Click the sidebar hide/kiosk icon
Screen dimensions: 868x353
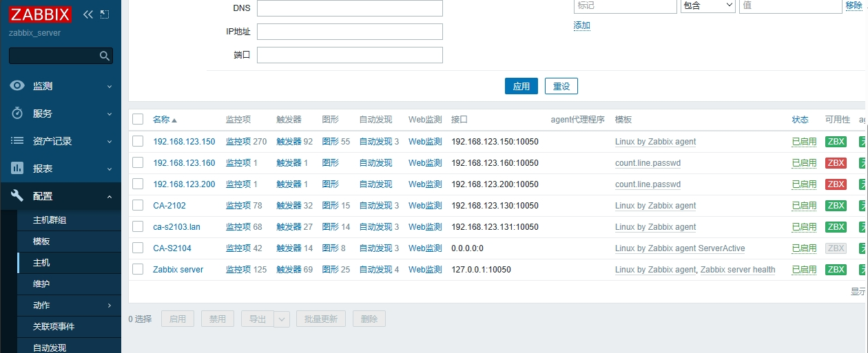(x=105, y=14)
